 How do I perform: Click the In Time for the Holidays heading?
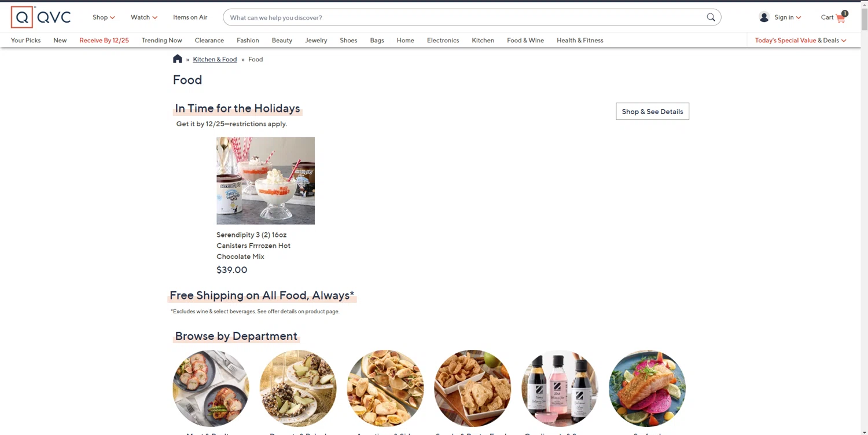(238, 108)
